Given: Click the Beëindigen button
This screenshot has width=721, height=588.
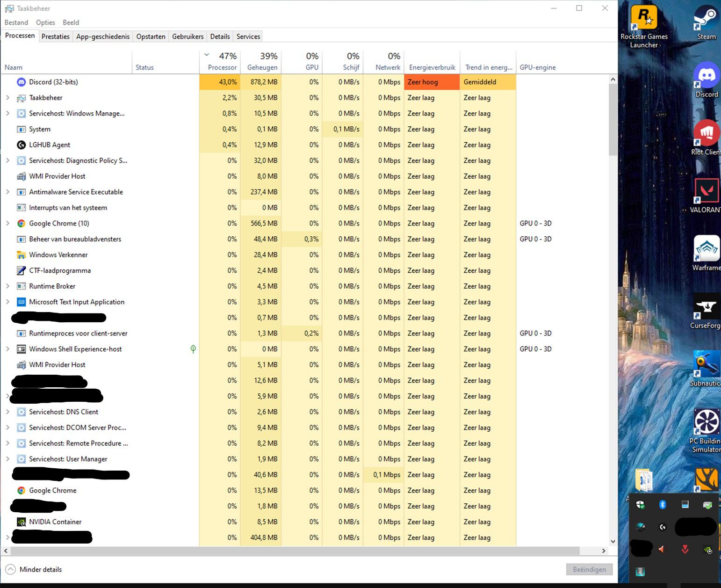Looking at the screenshot, I should [x=589, y=569].
